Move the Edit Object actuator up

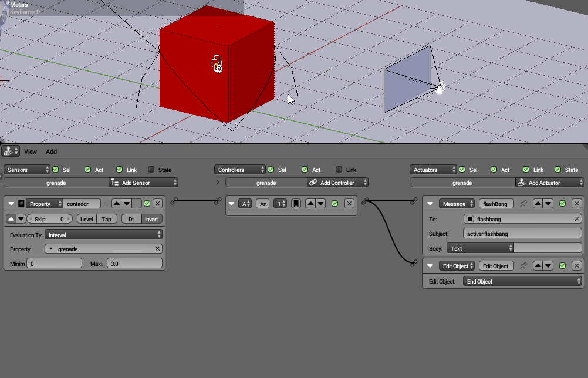[x=538, y=266]
